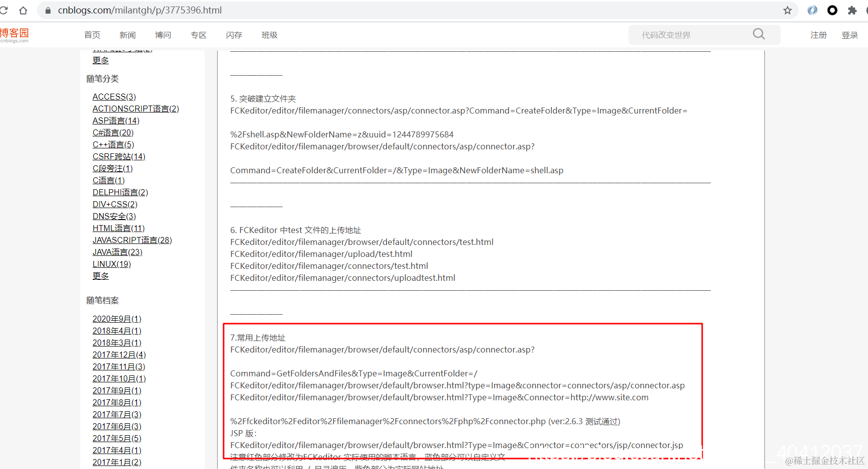Screen dimensions: 868x469
Task: Open the LINUX(19) category
Action: 112,264
